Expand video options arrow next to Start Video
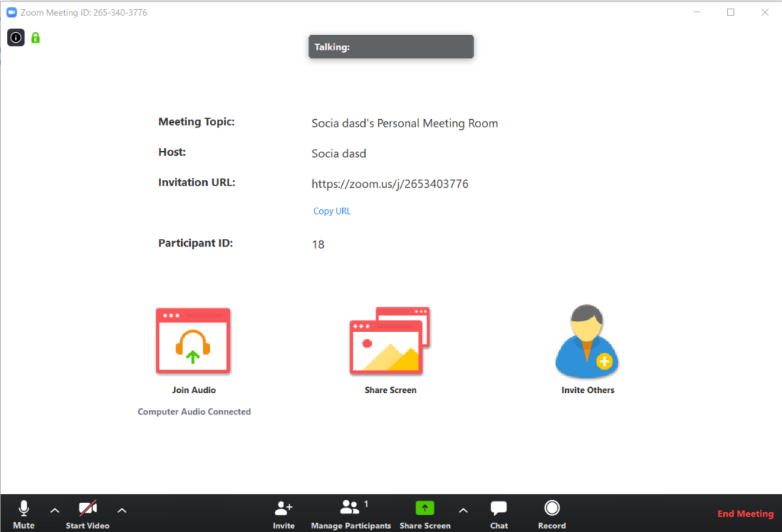Image resolution: width=782 pixels, height=532 pixels. point(121,511)
